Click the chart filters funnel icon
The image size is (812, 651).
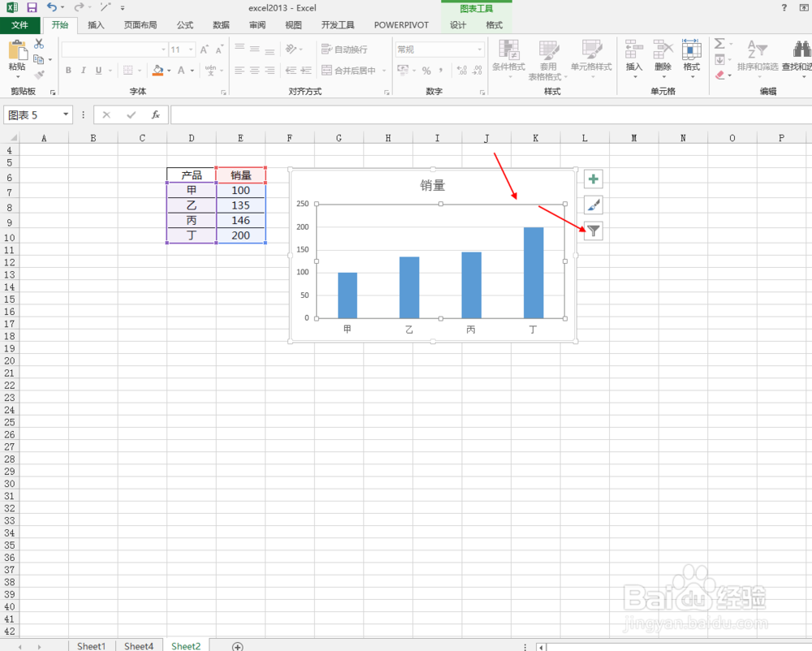[593, 231]
